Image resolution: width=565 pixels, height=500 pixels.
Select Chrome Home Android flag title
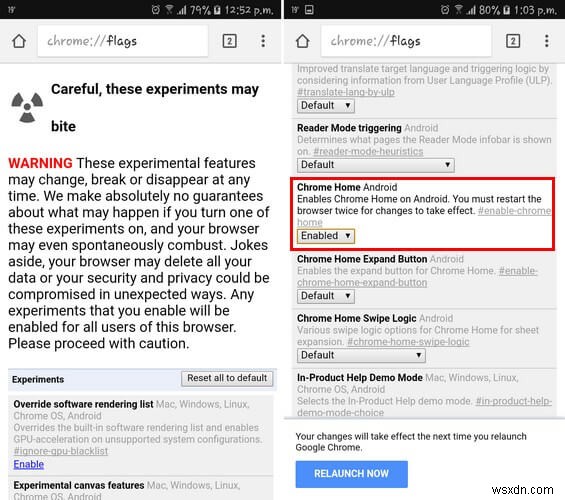[347, 187]
